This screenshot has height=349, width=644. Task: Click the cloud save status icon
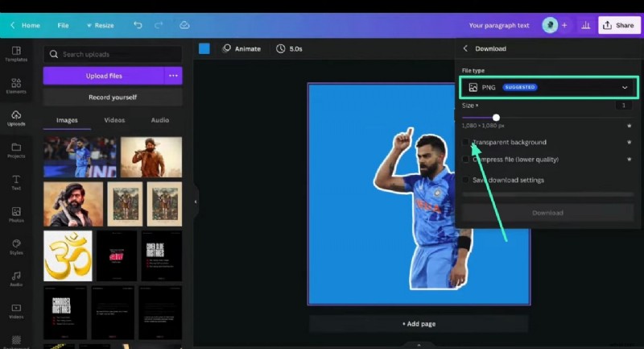point(184,25)
